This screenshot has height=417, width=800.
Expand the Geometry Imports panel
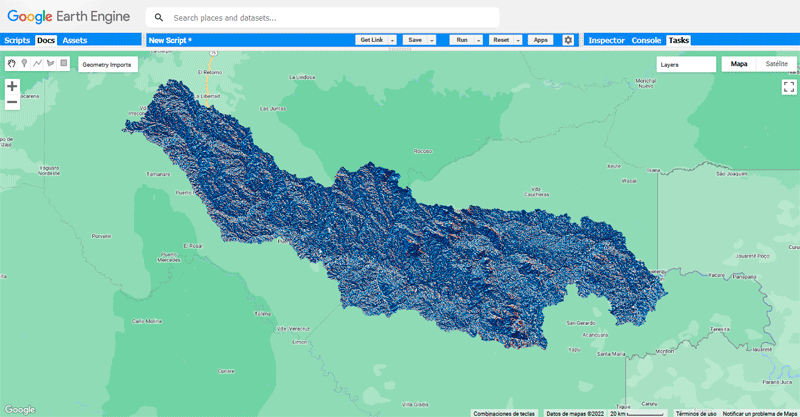pyautogui.click(x=108, y=65)
